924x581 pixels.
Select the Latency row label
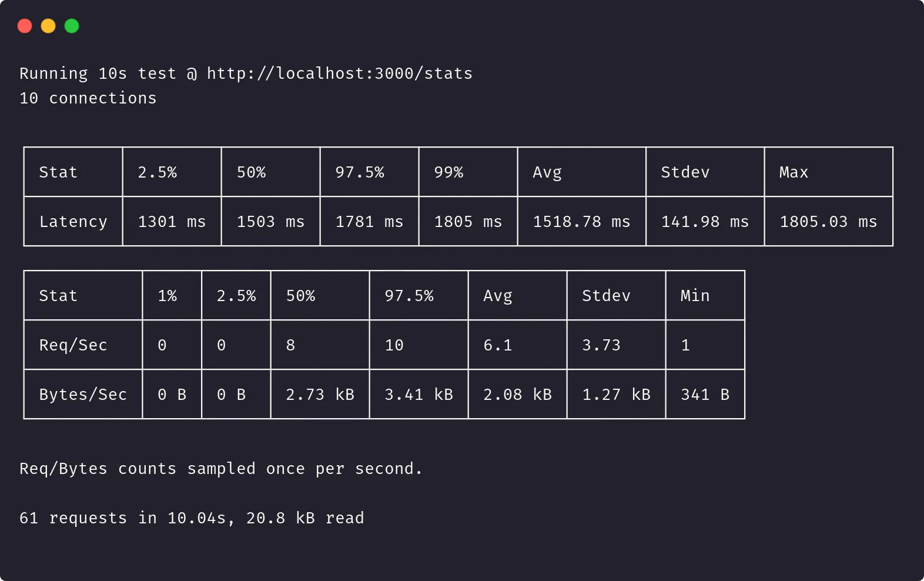(73, 222)
